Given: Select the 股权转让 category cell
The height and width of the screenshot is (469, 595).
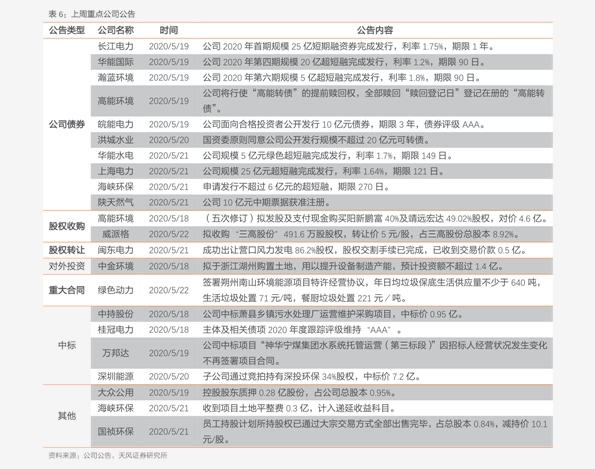Looking at the screenshot, I should (67, 250).
